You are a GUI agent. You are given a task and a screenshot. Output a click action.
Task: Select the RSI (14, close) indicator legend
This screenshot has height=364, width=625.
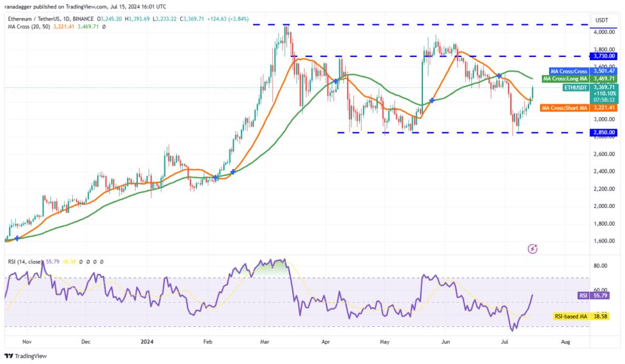25,262
